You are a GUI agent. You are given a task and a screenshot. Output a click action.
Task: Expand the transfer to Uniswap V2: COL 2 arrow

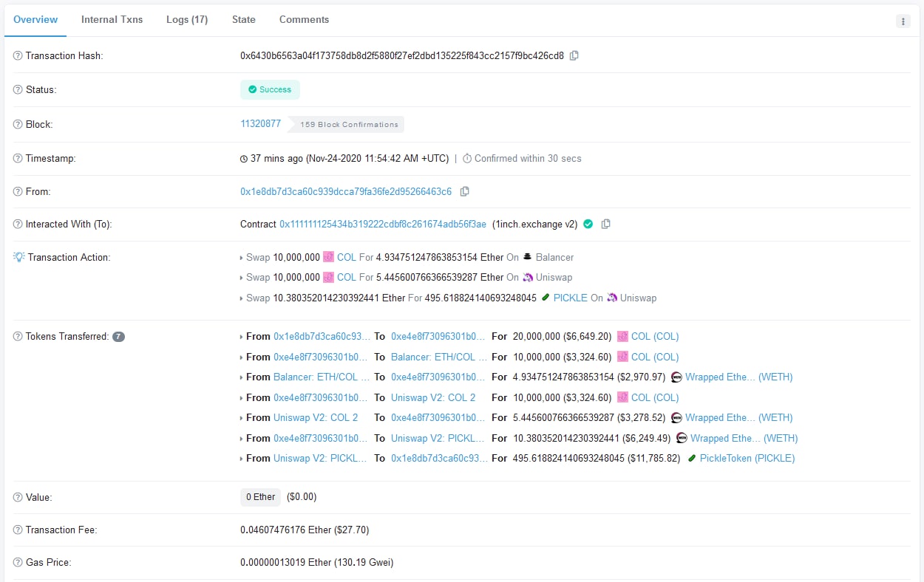(x=242, y=398)
